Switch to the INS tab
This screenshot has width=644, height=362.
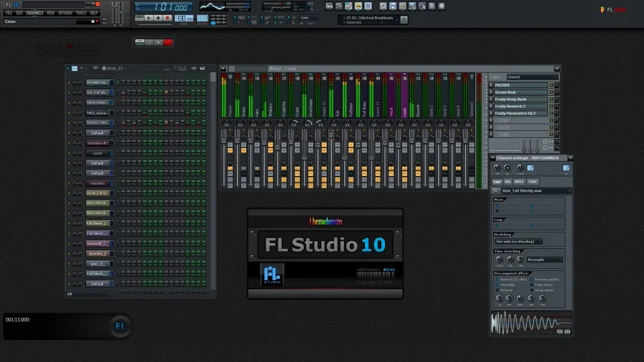pos(507,182)
